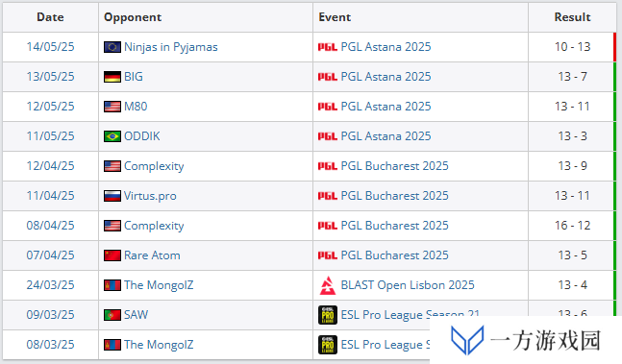Click ESL Pro League logo in SAW row
This screenshot has width=622, height=364.
[328, 315]
